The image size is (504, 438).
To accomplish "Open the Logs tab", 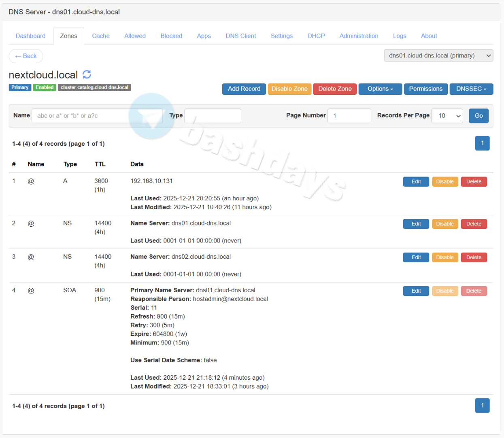I will point(399,36).
